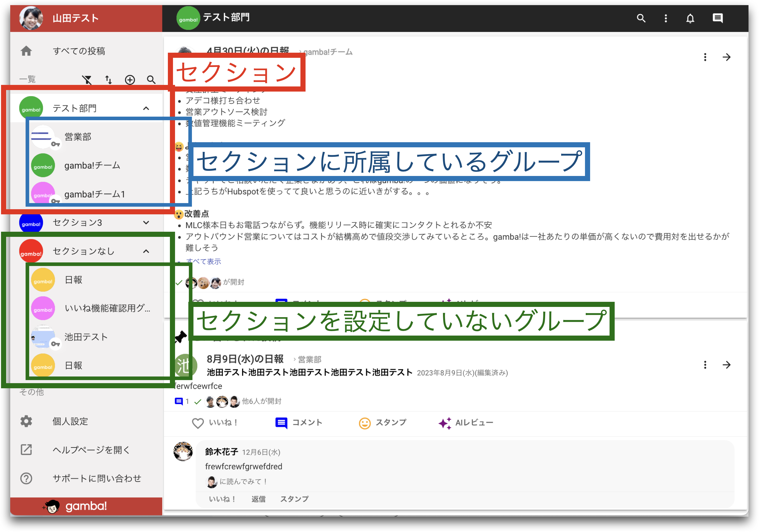Collapse the テスト部門 section

click(146, 108)
